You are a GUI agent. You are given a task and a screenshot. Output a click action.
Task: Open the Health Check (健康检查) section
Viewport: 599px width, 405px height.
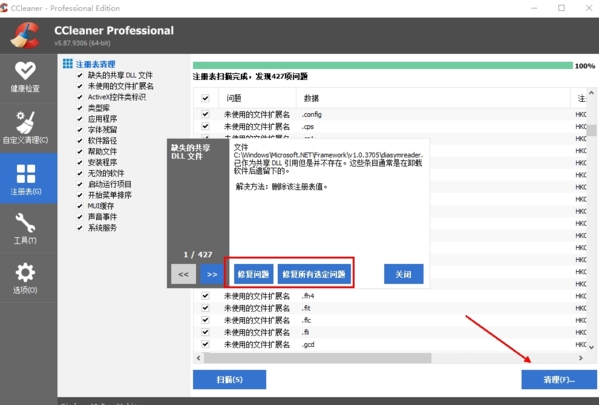click(25, 78)
